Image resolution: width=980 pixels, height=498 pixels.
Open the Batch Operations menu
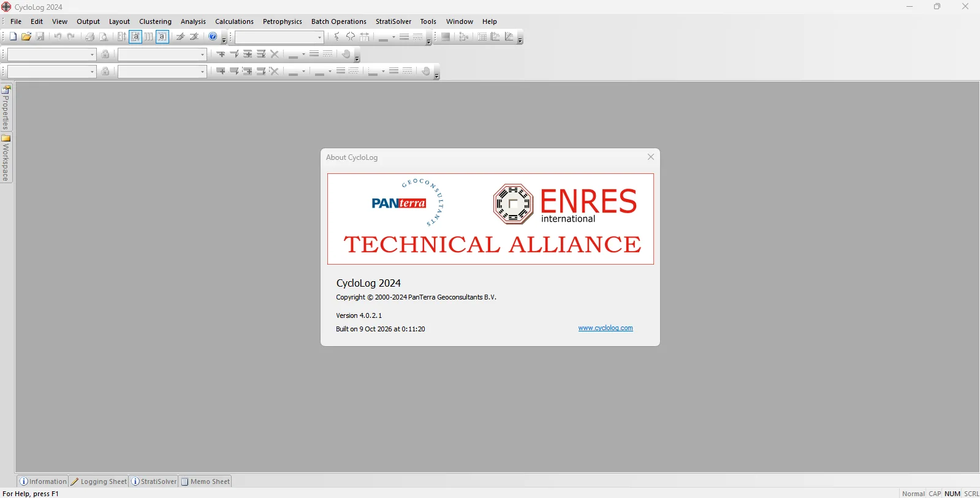(339, 21)
